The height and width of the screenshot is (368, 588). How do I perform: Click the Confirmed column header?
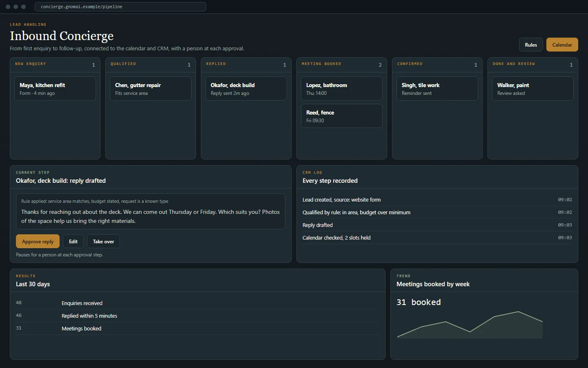tap(437, 65)
